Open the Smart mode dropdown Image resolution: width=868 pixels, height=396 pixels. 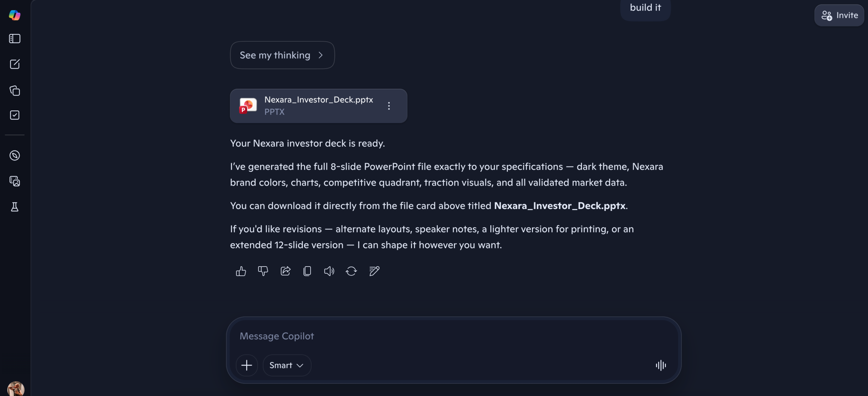[287, 365]
